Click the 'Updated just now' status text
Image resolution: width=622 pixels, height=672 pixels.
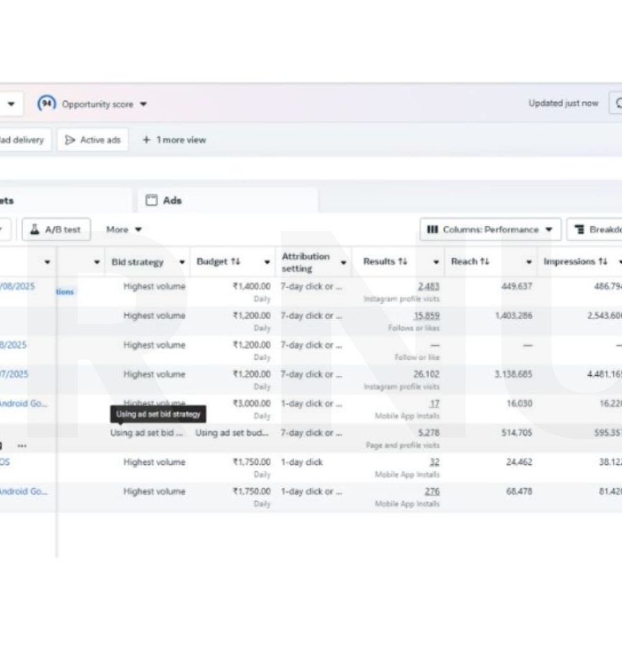pos(564,103)
